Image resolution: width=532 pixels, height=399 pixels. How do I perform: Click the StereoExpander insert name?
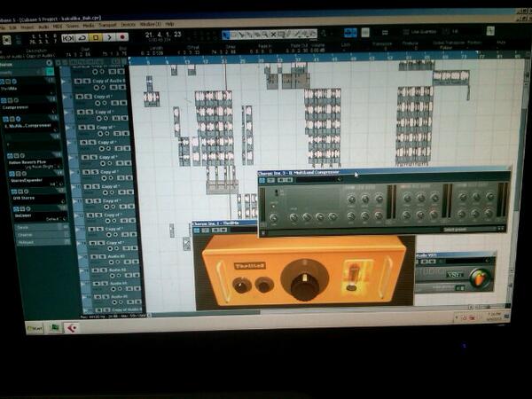click(x=27, y=180)
